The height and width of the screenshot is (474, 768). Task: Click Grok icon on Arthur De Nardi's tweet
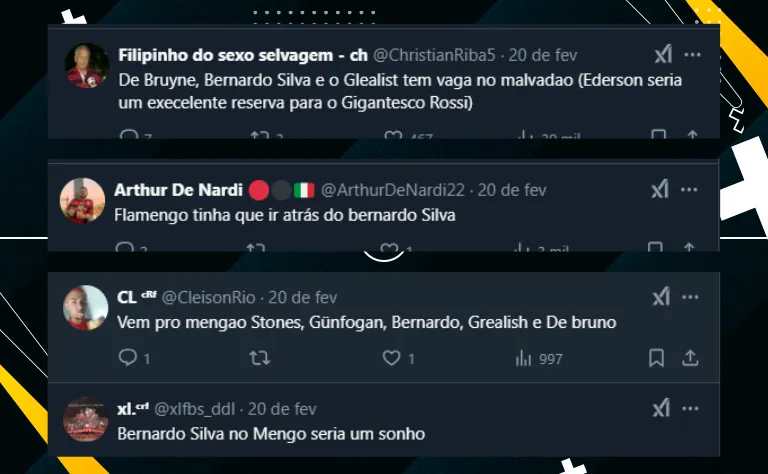coord(660,190)
